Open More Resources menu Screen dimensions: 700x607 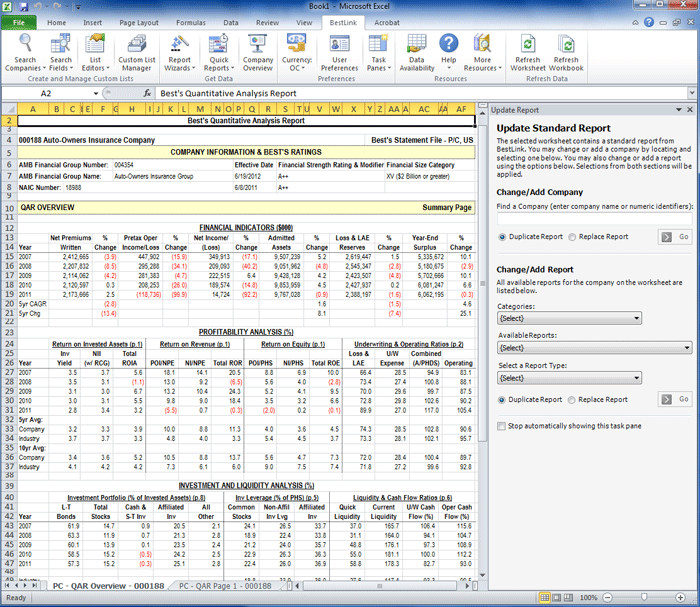(x=482, y=53)
